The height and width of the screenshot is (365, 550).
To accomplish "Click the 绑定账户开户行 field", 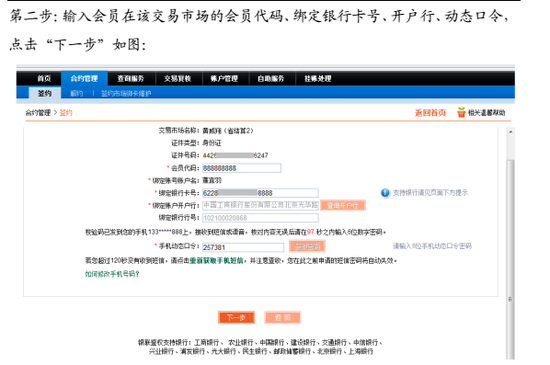I will point(260,205).
